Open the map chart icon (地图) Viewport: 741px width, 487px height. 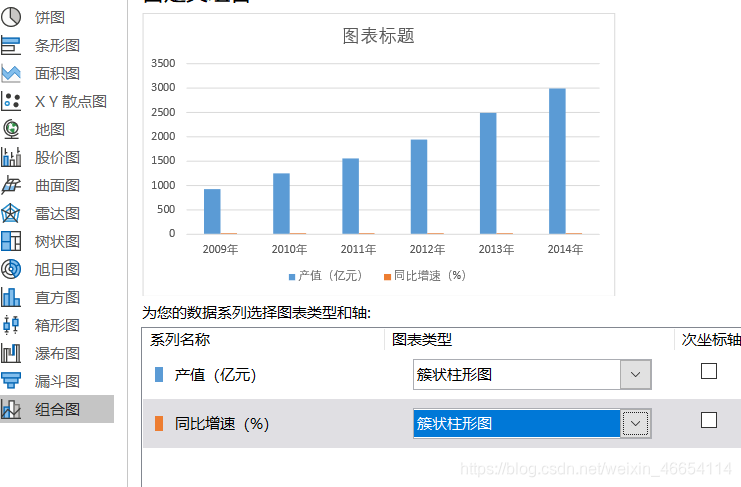click(11, 129)
